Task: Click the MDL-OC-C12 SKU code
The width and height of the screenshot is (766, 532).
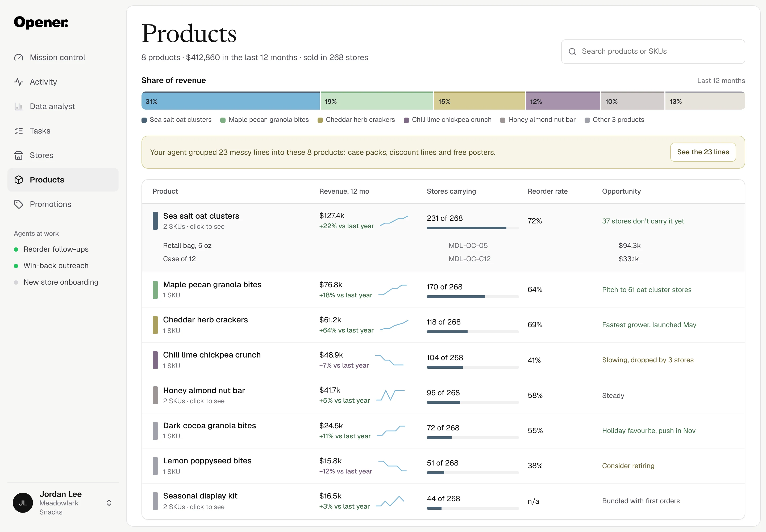Action: tap(469, 259)
